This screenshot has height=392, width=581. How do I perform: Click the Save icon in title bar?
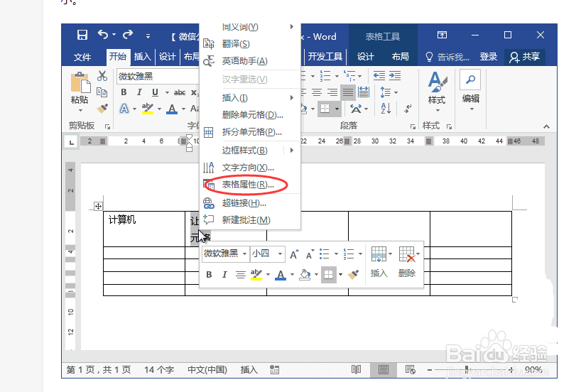pyautogui.click(x=82, y=35)
